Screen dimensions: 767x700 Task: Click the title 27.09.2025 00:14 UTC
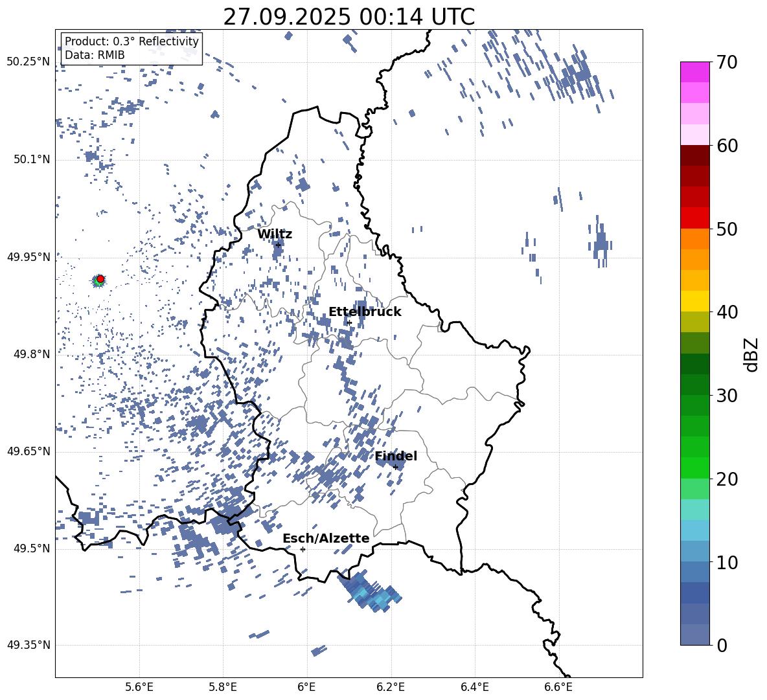(349, 17)
